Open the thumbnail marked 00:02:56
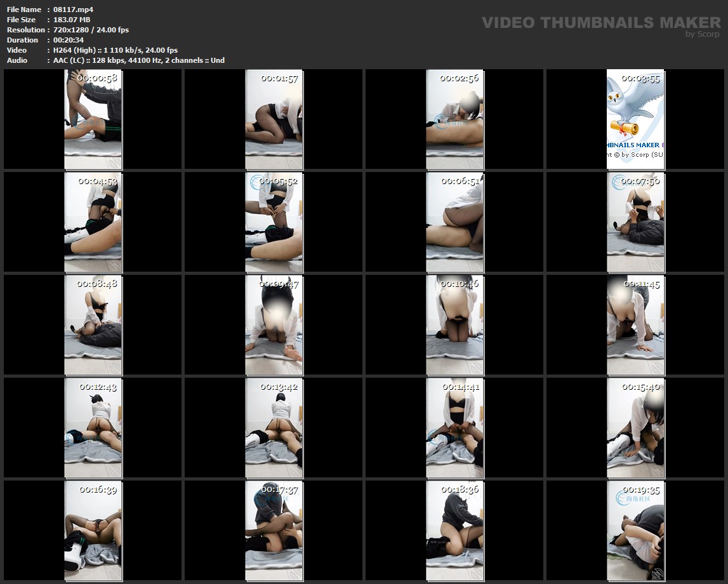 454,119
